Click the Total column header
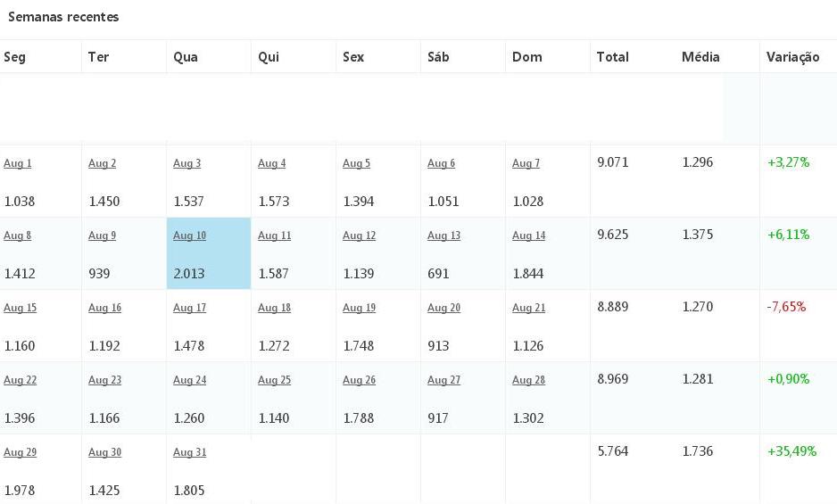 coord(612,56)
